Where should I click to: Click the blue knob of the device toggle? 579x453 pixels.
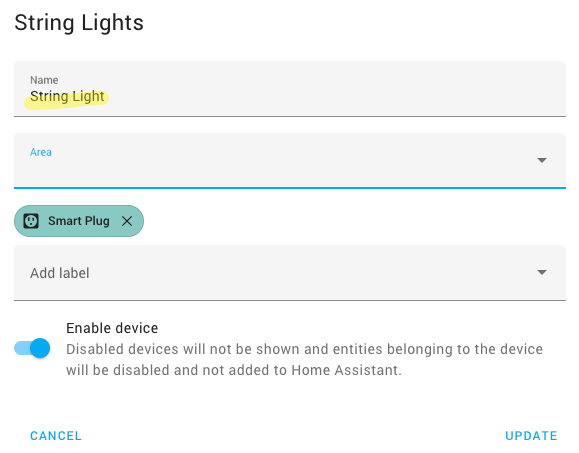pos(40,348)
